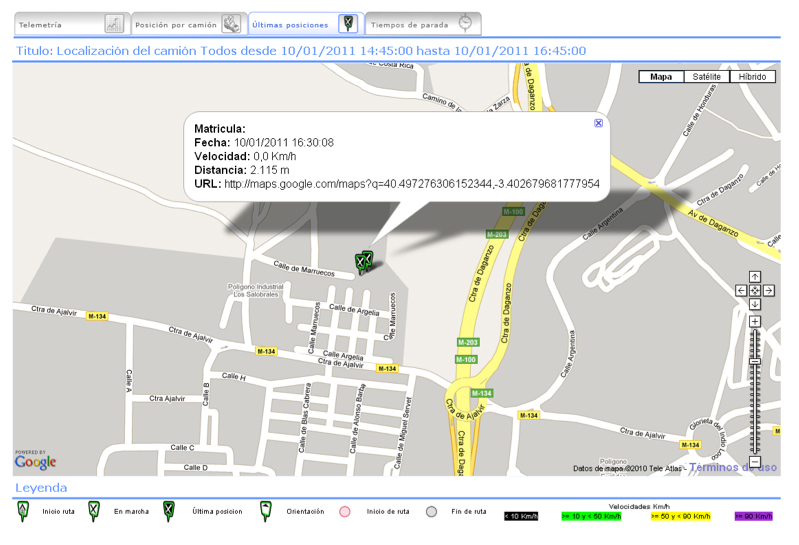The height and width of the screenshot is (545, 799).
Task: Click the Calle de Marruecos street label
Action: (x=304, y=268)
